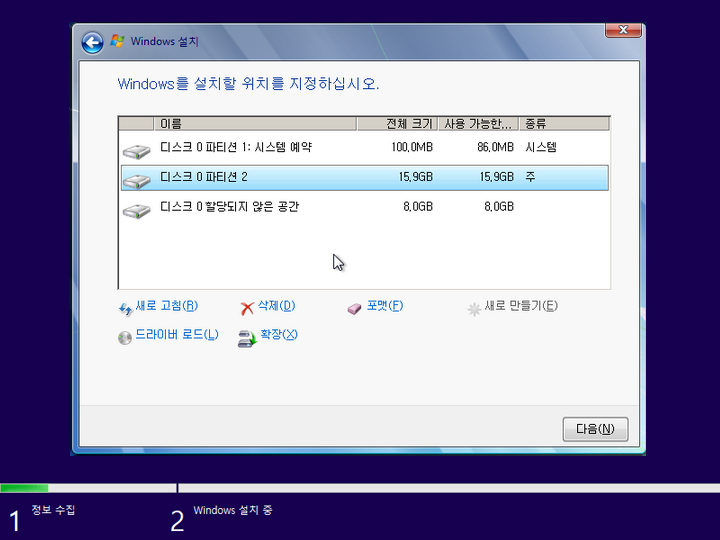The height and width of the screenshot is (540, 720).
Task: Select the 디스크 0 파티션 2 row
Action: pyautogui.click(x=365, y=178)
